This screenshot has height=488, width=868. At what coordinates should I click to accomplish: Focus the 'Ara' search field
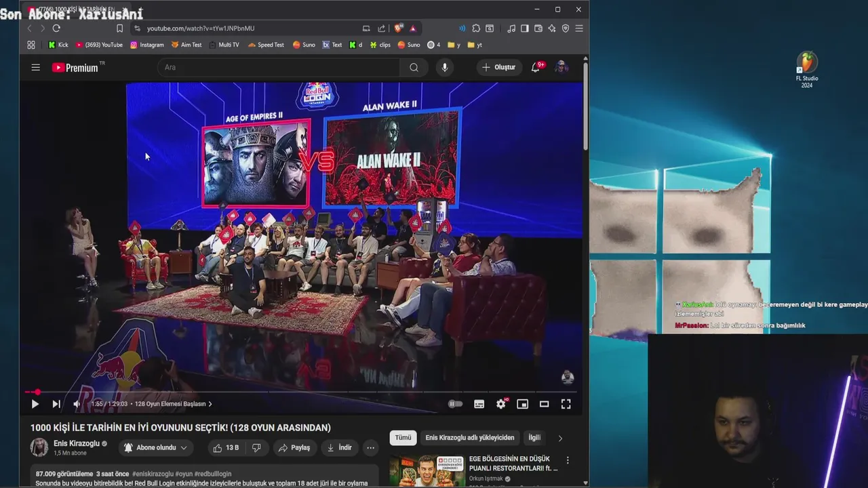[x=279, y=67]
